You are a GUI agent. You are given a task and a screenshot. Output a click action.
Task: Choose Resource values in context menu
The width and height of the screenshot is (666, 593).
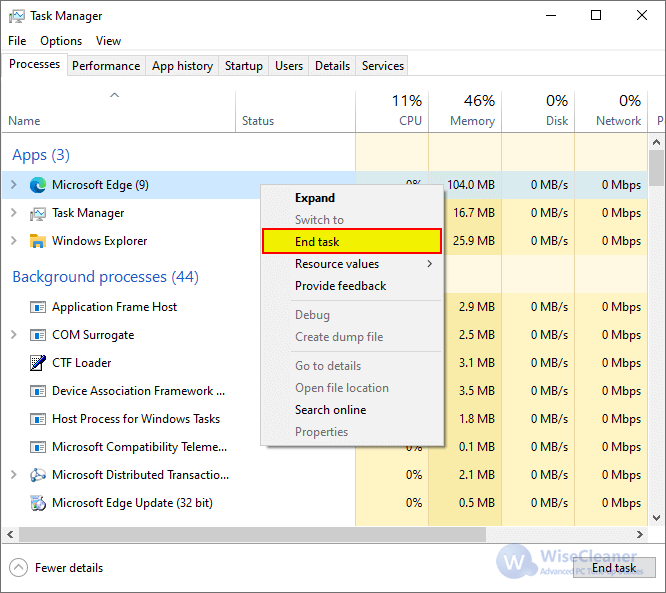pos(352,264)
